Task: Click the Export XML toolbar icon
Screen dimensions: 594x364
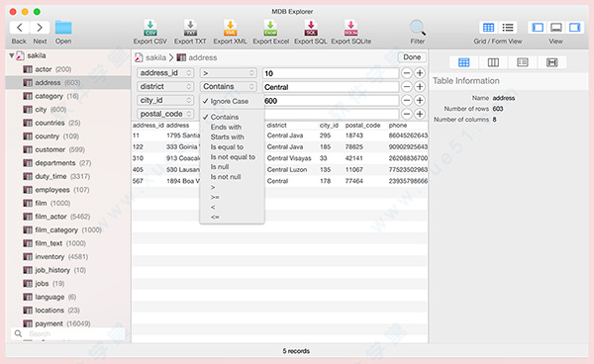Action: (230, 28)
